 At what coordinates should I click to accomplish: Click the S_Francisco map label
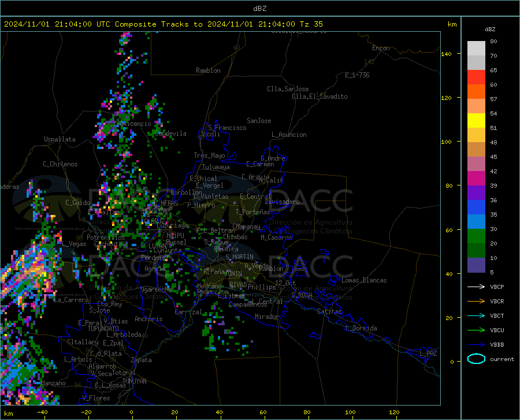(x=227, y=128)
